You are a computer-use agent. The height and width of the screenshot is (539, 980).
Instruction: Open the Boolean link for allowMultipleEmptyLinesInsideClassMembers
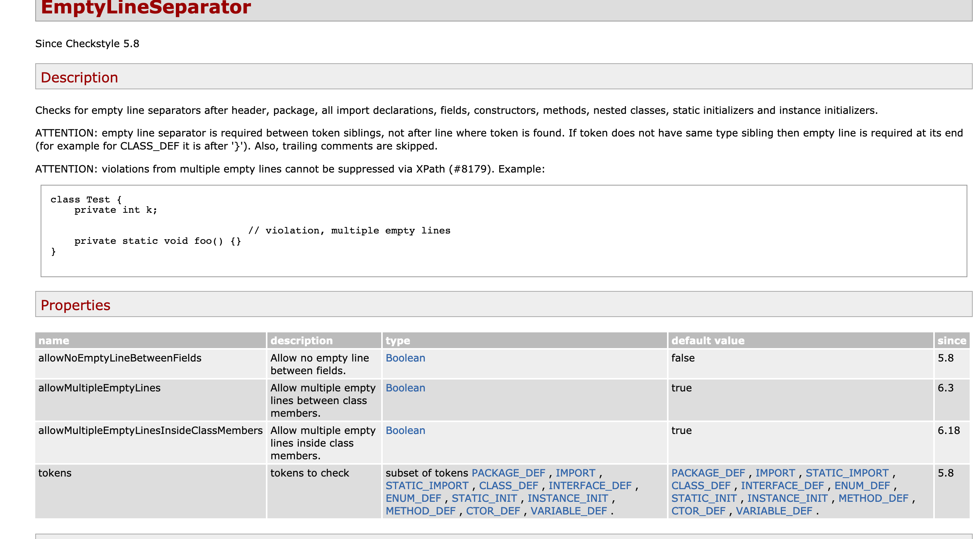pyautogui.click(x=405, y=431)
